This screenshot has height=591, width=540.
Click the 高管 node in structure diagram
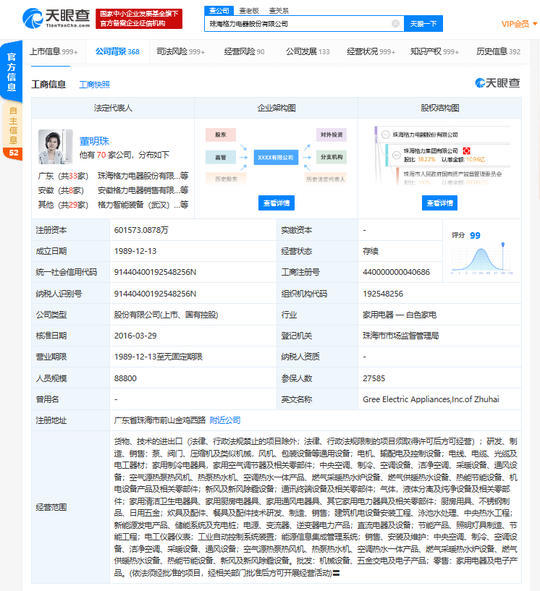pyautogui.click(x=220, y=157)
